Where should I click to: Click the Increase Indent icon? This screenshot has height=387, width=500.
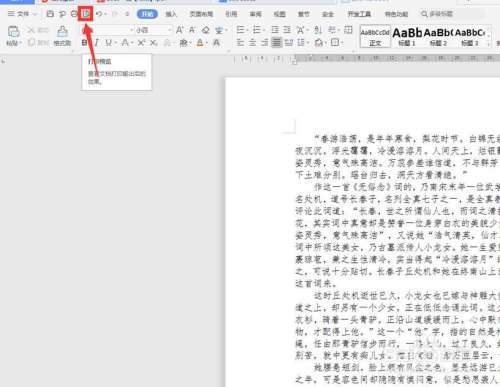[x=287, y=30]
